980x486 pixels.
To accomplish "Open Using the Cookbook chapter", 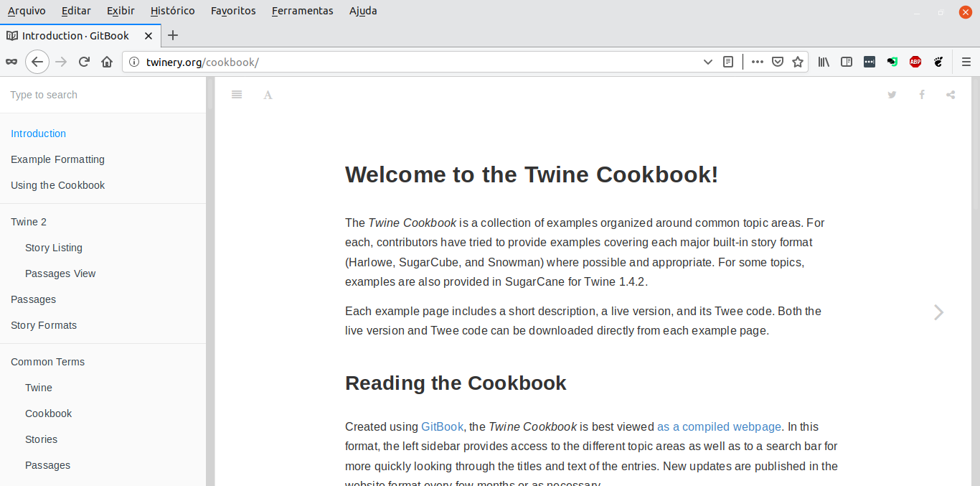I will (x=57, y=185).
